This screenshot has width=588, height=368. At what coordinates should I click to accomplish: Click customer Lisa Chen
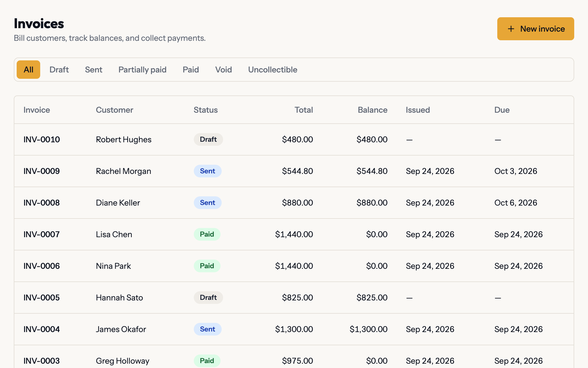pyautogui.click(x=114, y=234)
